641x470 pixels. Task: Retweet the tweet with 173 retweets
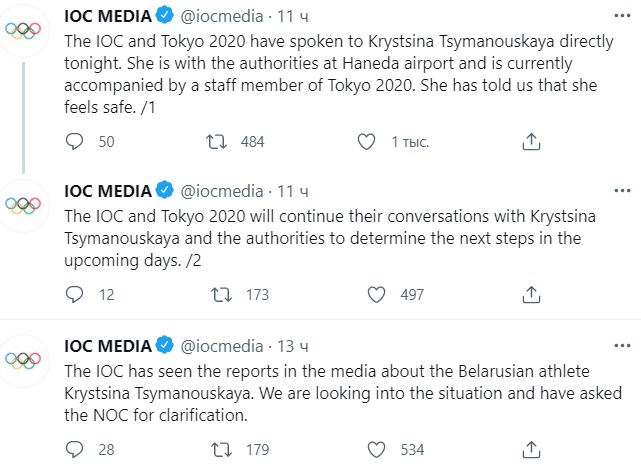[x=221, y=294]
